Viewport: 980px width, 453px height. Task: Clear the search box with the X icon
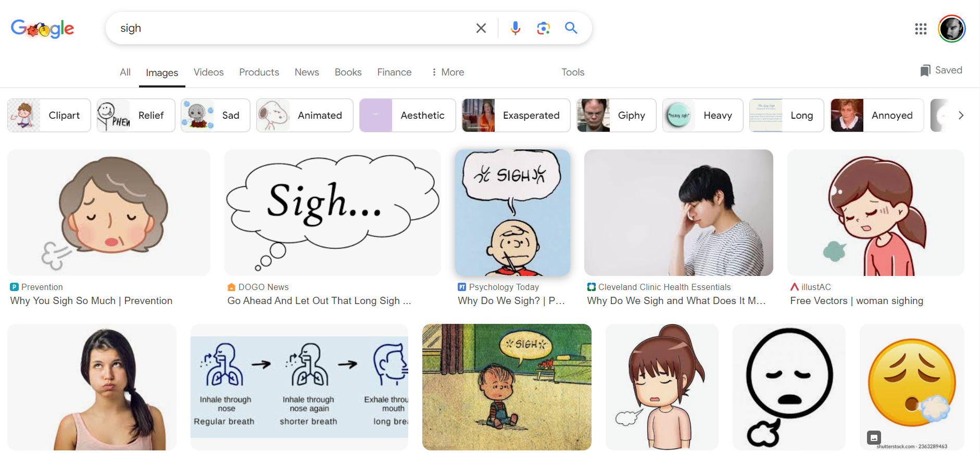pos(481,28)
